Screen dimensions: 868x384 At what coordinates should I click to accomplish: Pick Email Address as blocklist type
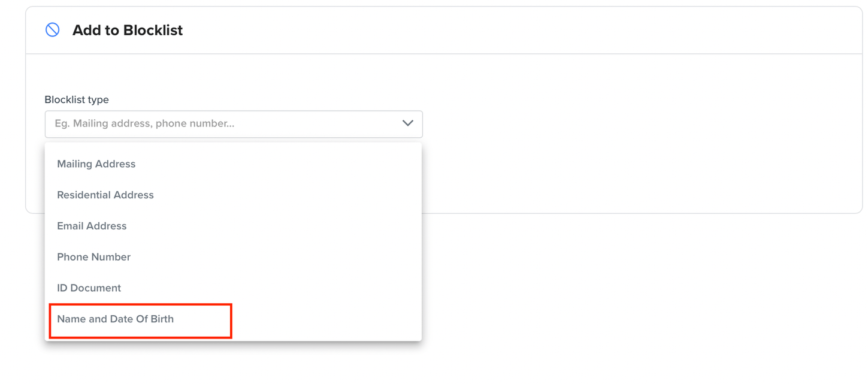click(x=233, y=226)
